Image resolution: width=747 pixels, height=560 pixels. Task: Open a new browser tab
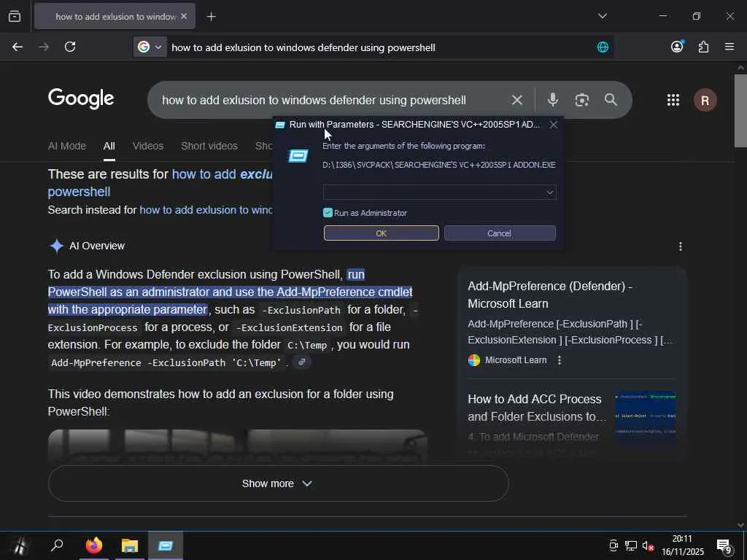click(x=211, y=17)
